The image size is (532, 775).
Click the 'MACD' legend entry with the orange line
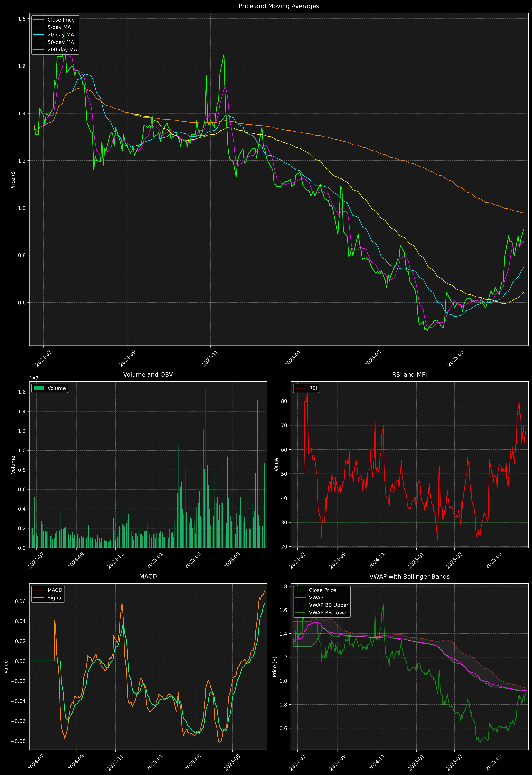(x=48, y=590)
